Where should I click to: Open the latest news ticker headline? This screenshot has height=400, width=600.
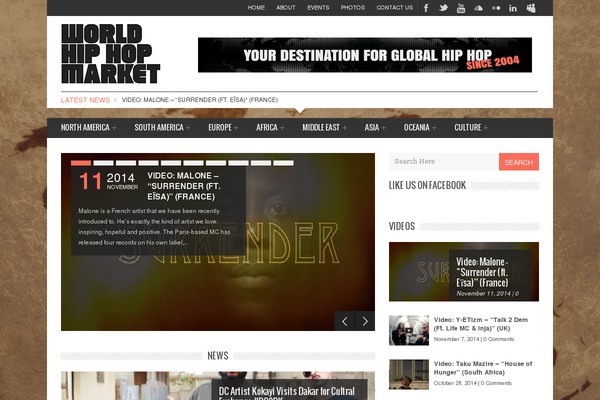[x=200, y=100]
